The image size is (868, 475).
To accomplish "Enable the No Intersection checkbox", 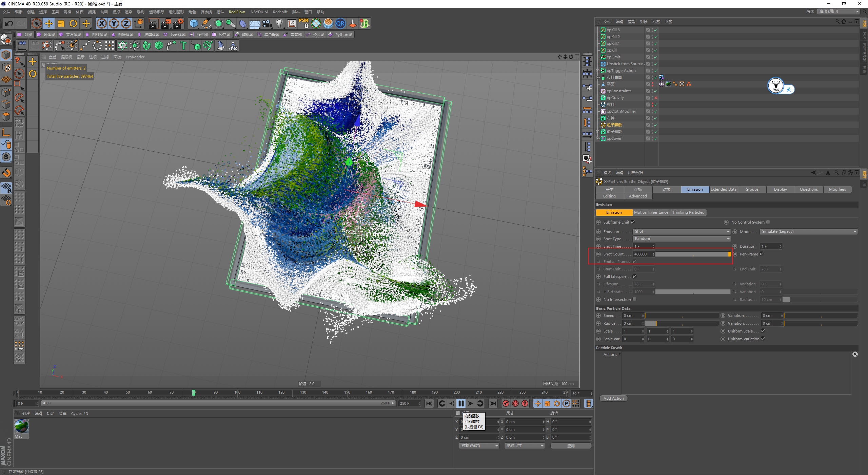I will pyautogui.click(x=634, y=299).
